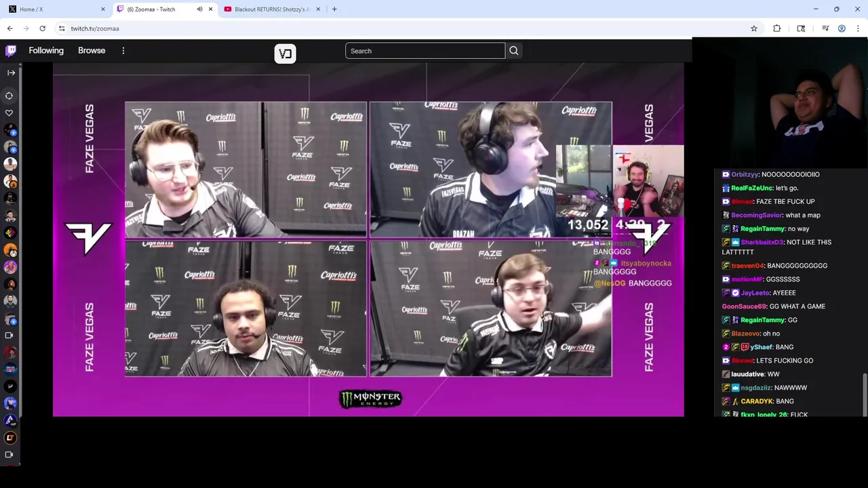The width and height of the screenshot is (868, 488).
Task: Click chat username lauudative
Action: (x=747, y=374)
